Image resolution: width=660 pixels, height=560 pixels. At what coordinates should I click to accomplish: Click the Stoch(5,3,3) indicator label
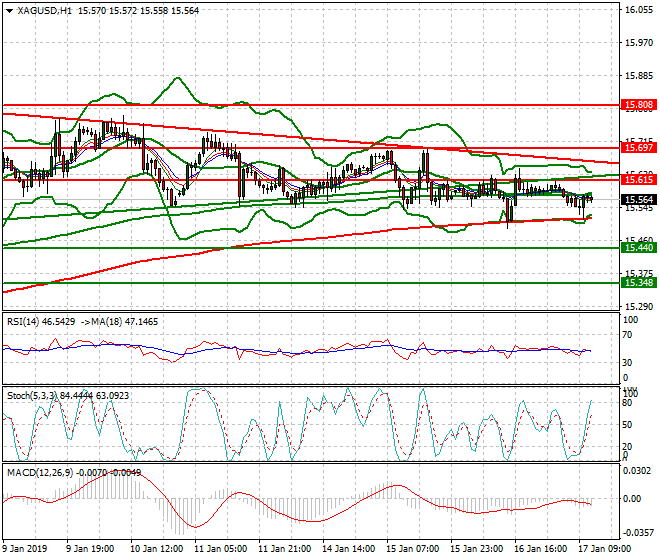click(68, 395)
